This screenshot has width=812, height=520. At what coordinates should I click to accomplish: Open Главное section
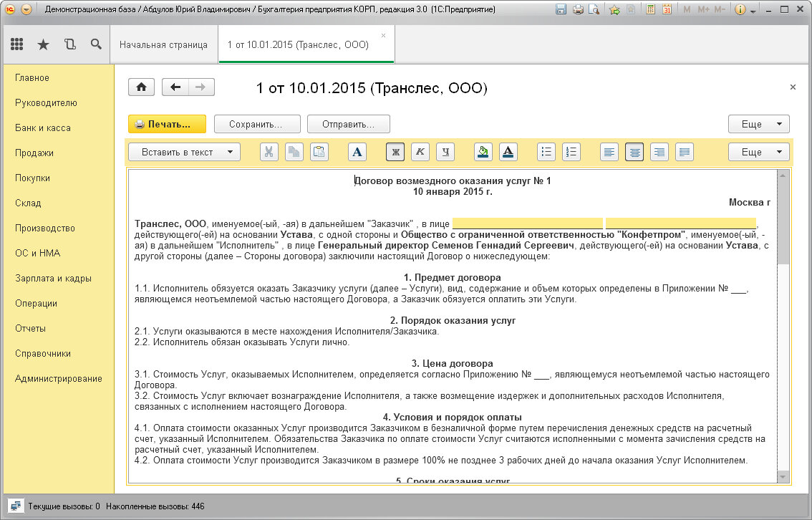tap(32, 77)
